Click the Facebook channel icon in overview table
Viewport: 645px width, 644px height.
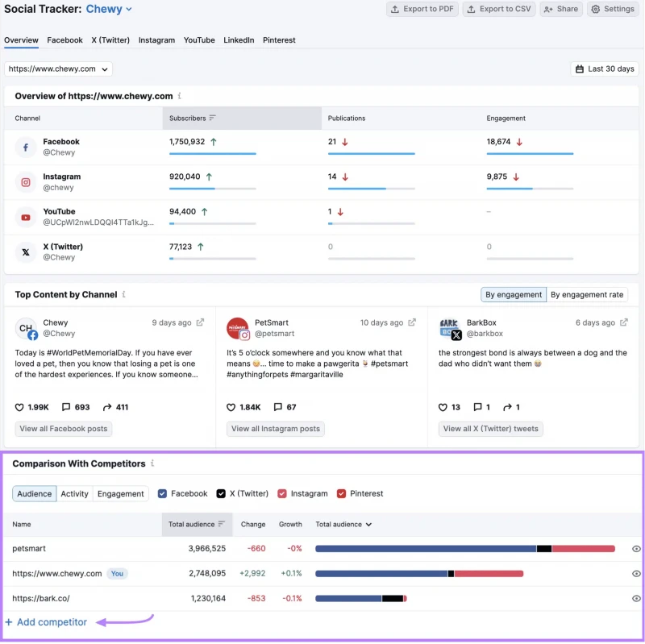[26, 147]
